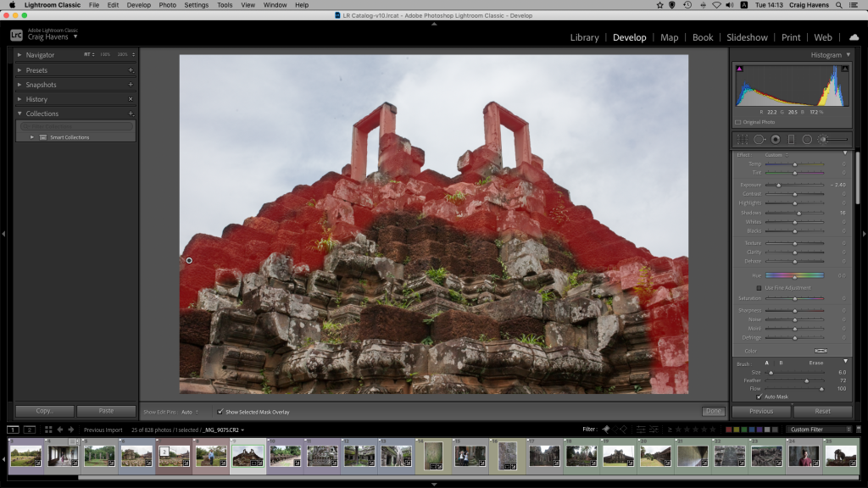The image size is (868, 488).
Task: Open the filmstrip grid view icon
Action: point(48,430)
